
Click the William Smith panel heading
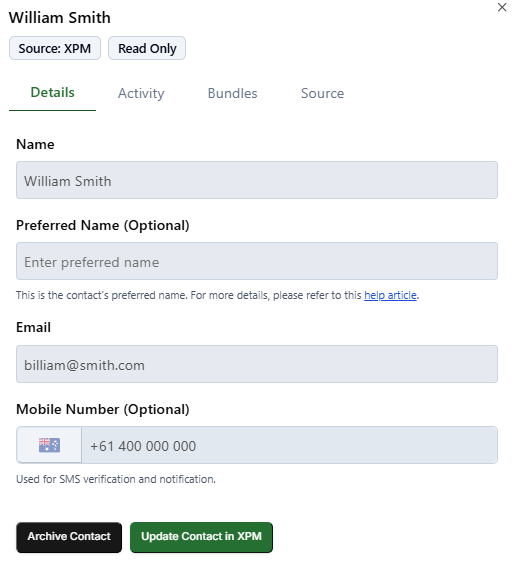coord(60,18)
